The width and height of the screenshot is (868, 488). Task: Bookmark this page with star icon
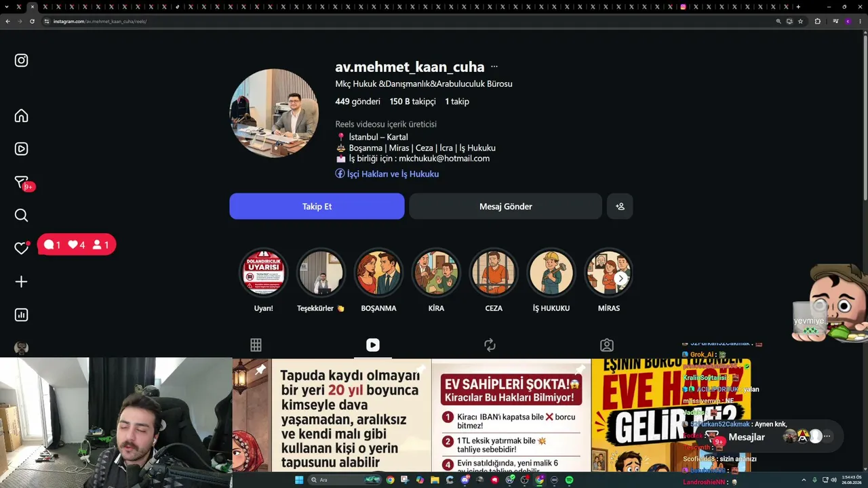pos(800,21)
